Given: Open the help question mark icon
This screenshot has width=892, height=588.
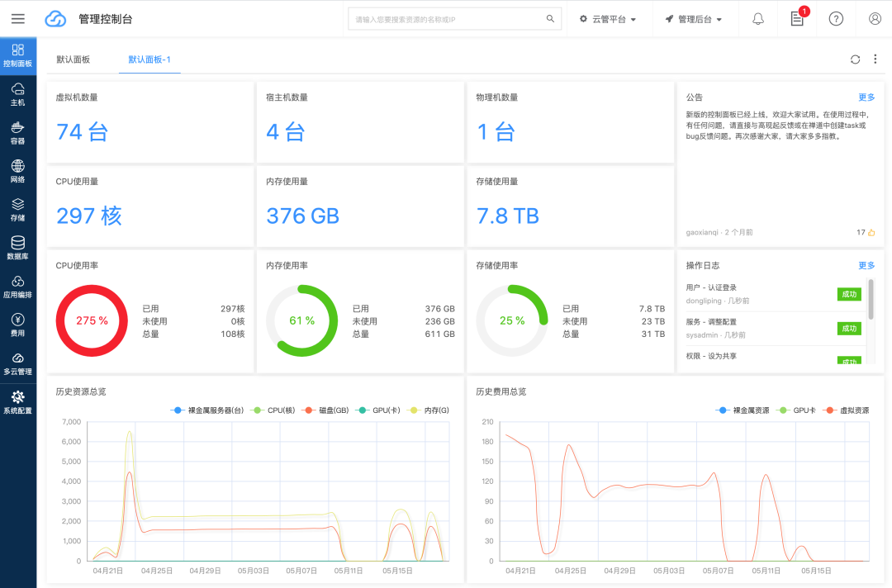Looking at the screenshot, I should coord(836,19).
